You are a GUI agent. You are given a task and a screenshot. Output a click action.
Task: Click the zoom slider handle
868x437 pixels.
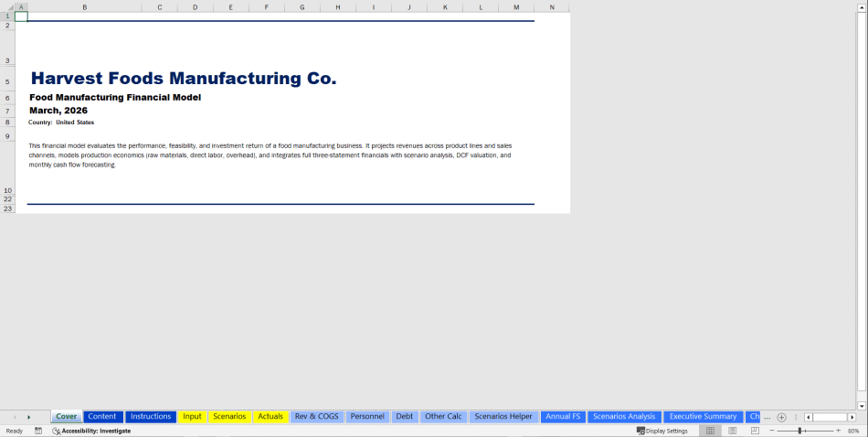pyautogui.click(x=800, y=431)
